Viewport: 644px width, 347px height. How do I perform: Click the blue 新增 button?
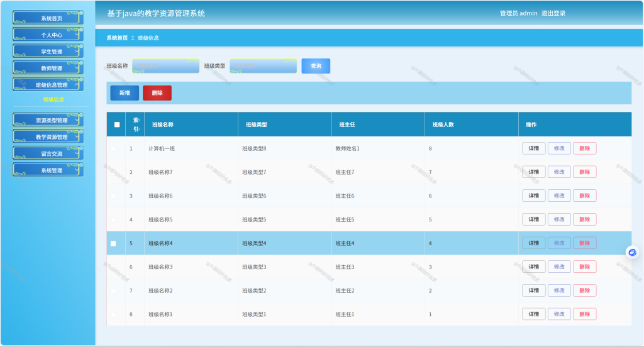pyautogui.click(x=125, y=93)
